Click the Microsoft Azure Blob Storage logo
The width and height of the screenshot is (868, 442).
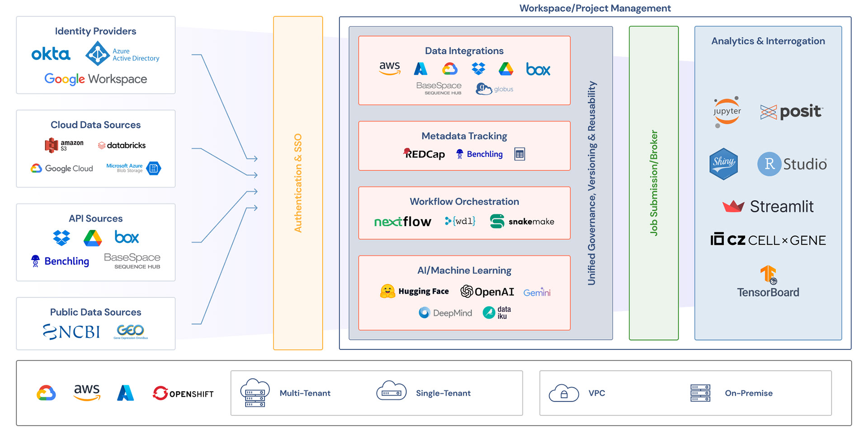point(133,168)
